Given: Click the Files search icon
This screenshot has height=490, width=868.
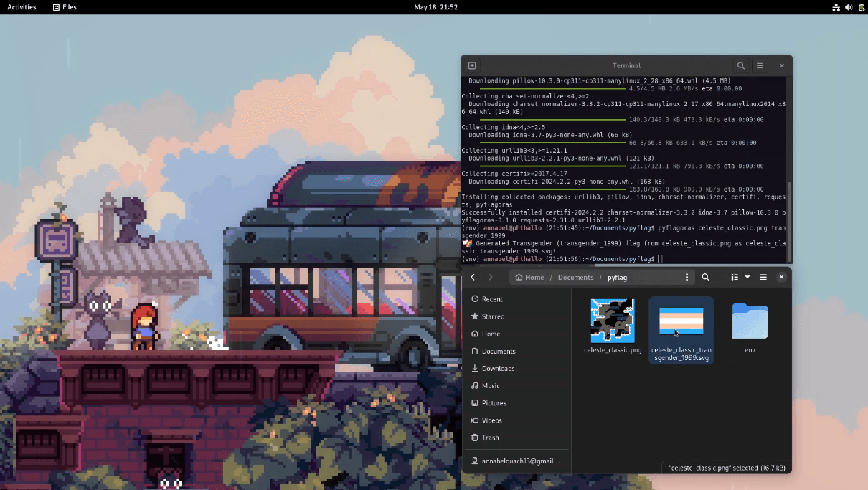Looking at the screenshot, I should [706, 277].
